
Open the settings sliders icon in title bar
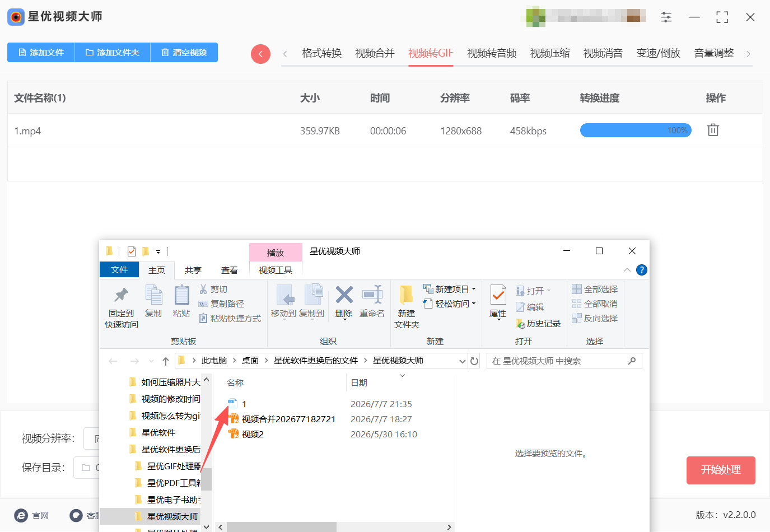(x=666, y=17)
